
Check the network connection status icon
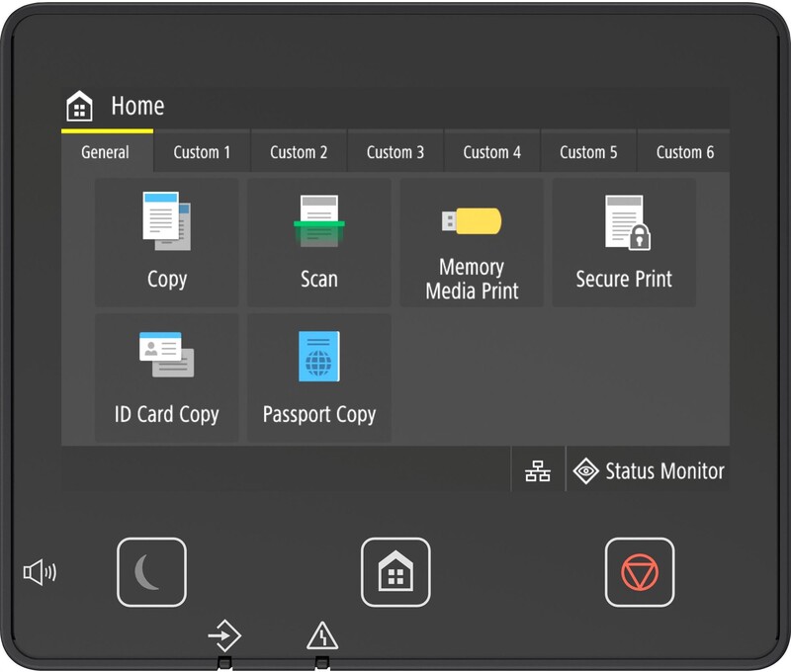536,471
